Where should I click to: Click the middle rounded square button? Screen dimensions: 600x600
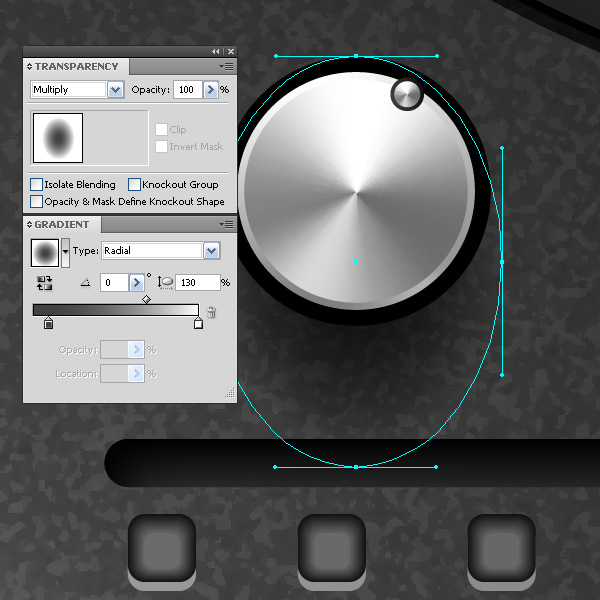pos(332,548)
